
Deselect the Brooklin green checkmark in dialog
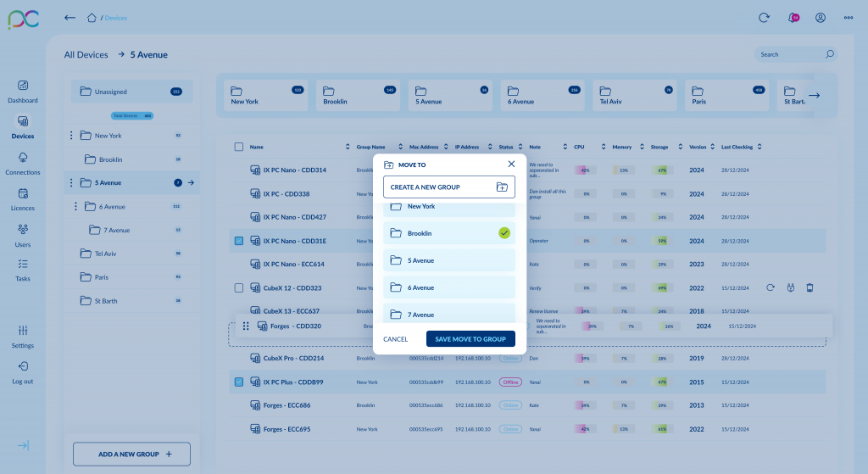504,233
